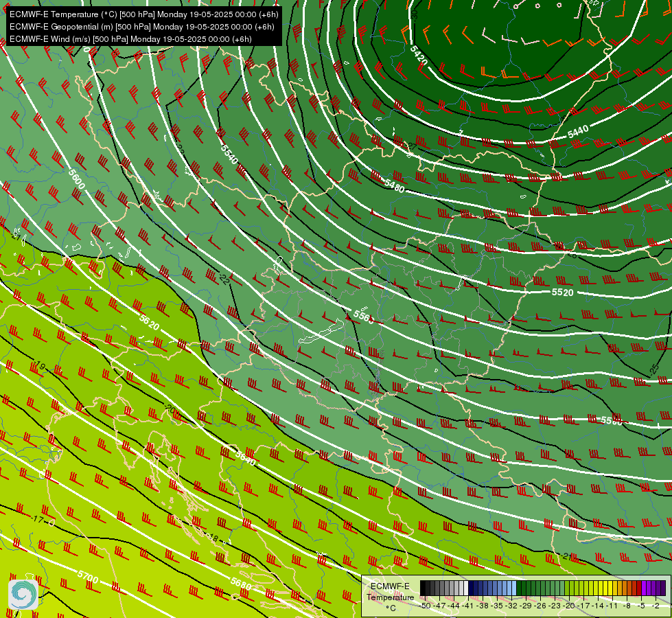Click the -44 value in the color scale

[x=454, y=606]
